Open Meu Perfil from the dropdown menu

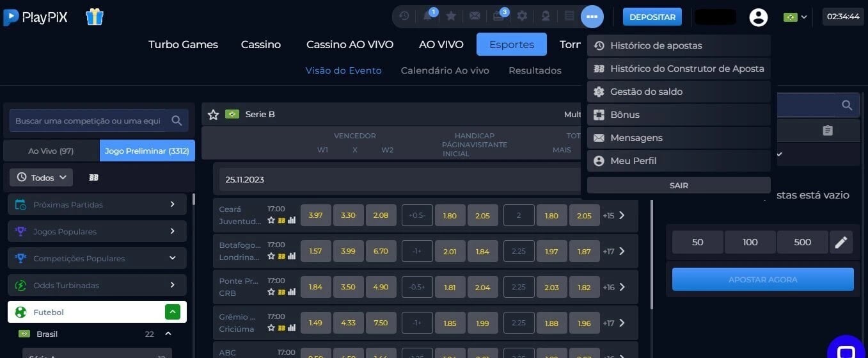point(679,161)
